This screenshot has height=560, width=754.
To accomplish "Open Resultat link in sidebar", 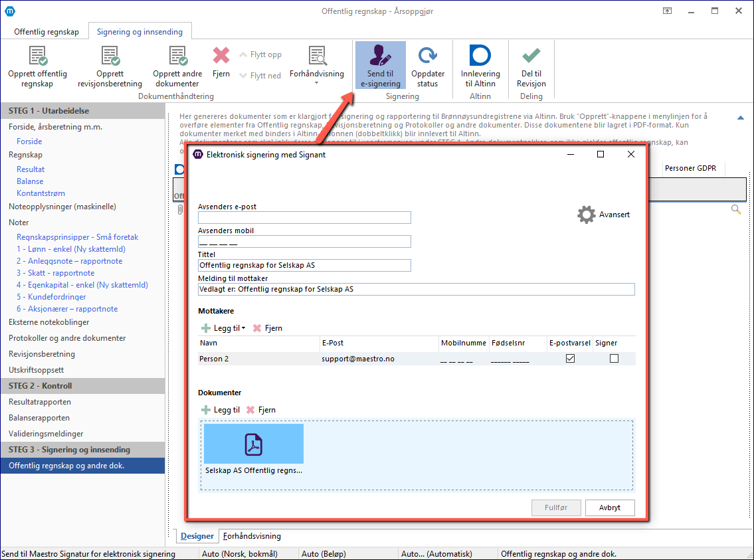I will (x=31, y=169).
